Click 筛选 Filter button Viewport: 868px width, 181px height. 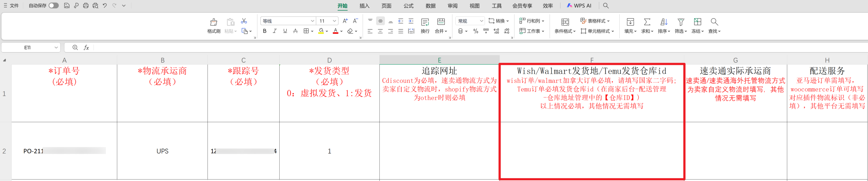coord(681,26)
